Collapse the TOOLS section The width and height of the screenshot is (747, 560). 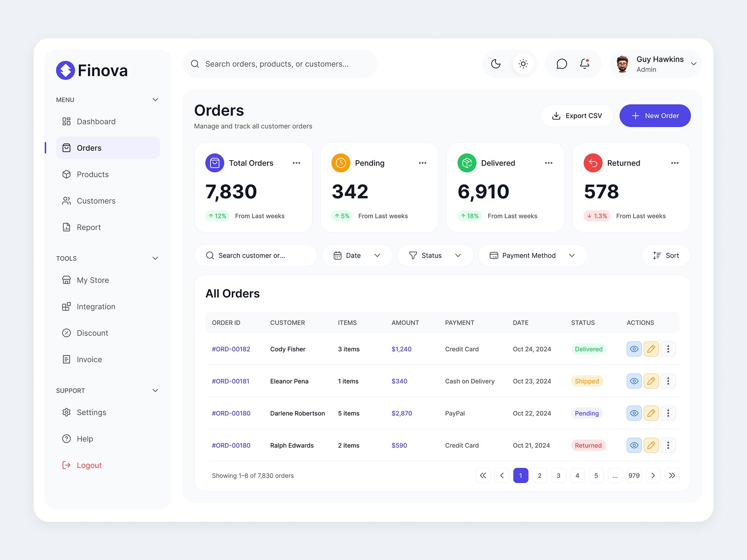[155, 258]
